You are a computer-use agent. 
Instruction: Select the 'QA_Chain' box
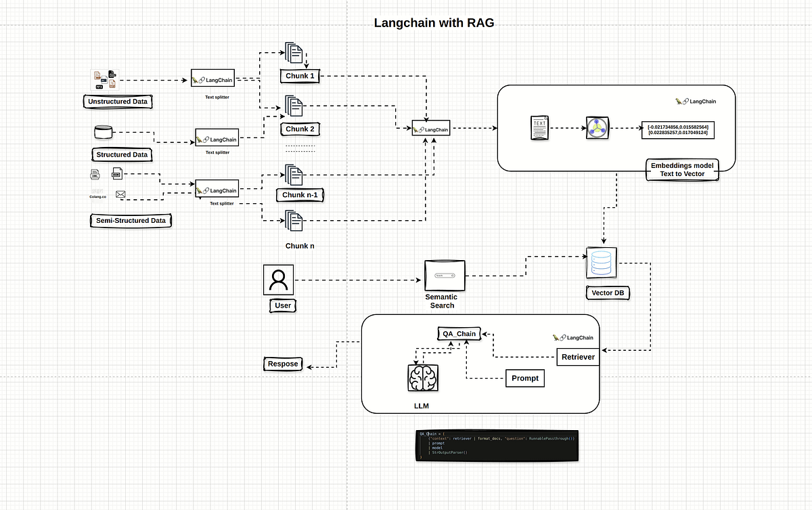click(459, 333)
